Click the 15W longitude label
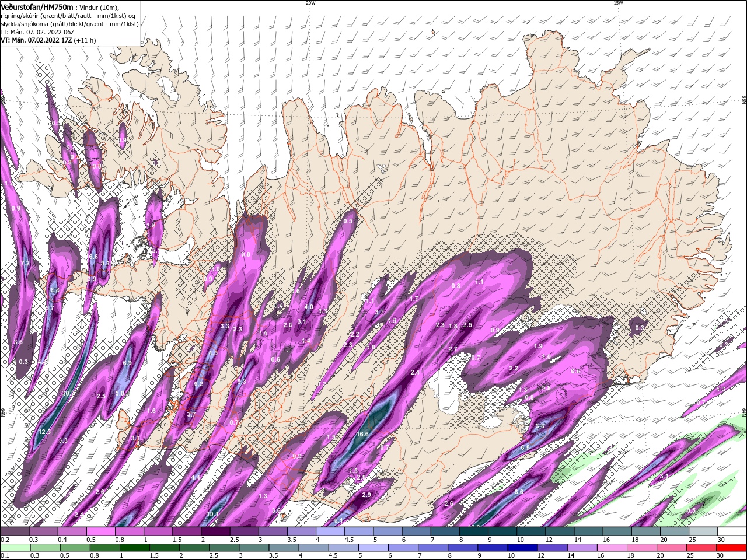Screen dimensions: 747x560 coord(618,3)
